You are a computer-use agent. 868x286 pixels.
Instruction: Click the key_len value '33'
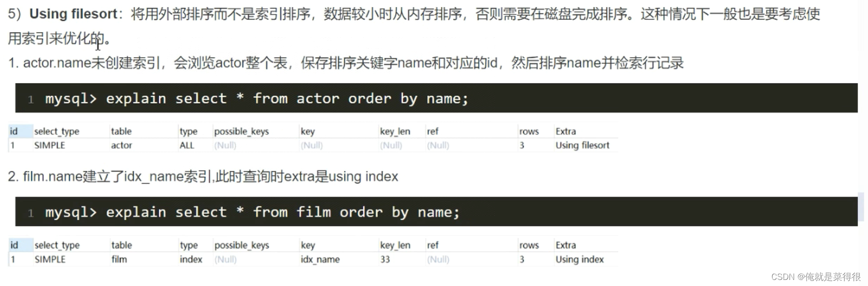click(385, 259)
